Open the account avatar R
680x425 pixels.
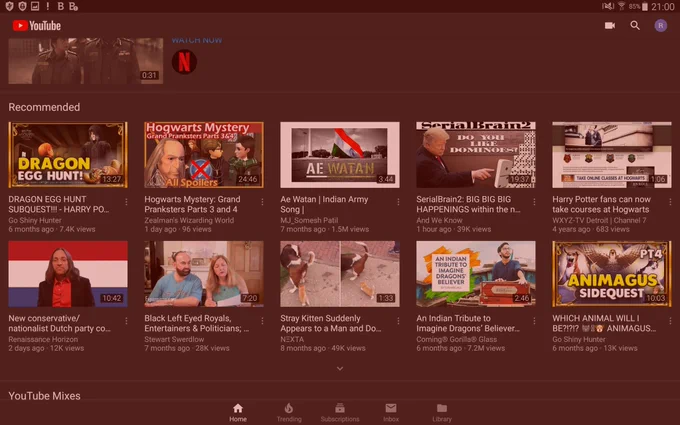660,26
